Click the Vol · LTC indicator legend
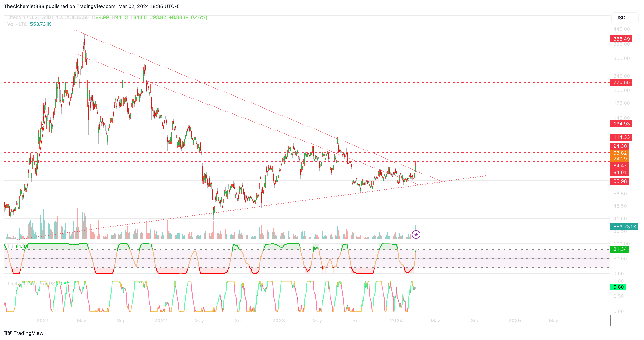The width and height of the screenshot is (644, 340). tap(17, 24)
